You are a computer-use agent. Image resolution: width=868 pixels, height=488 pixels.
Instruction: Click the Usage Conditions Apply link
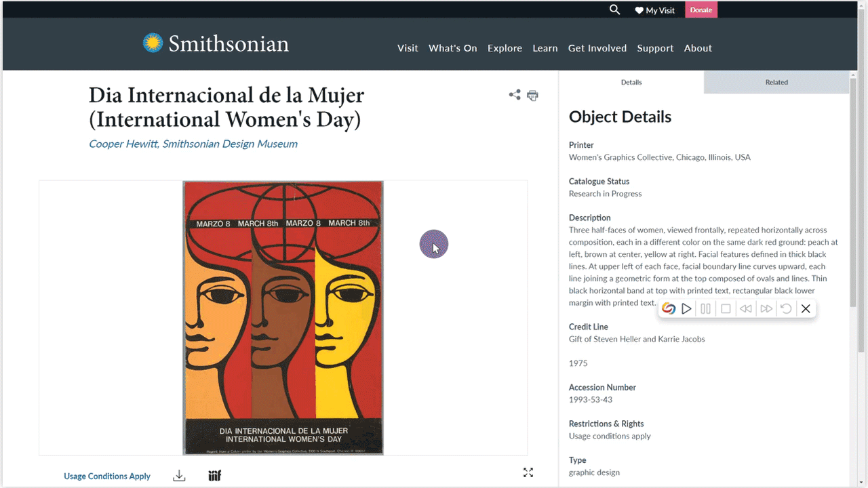[107, 476]
